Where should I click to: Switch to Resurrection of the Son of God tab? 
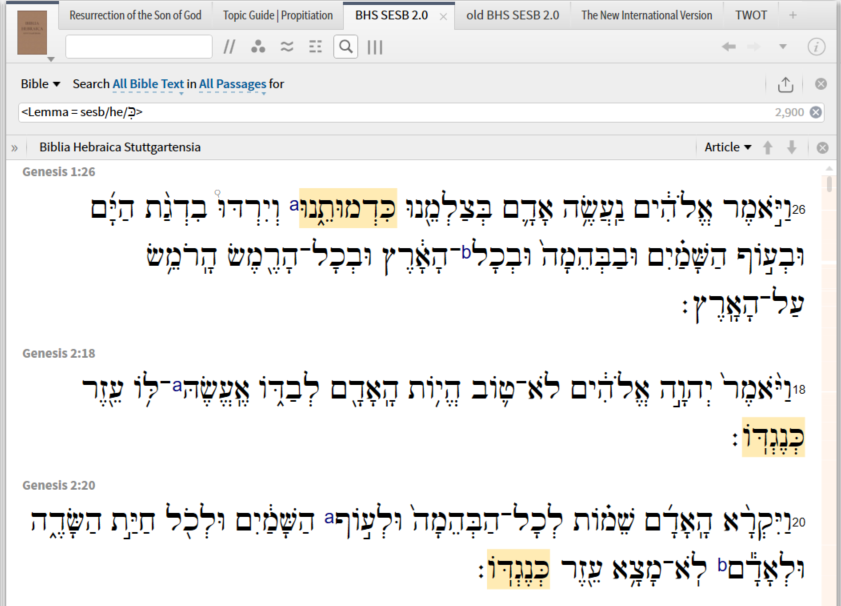(x=135, y=15)
